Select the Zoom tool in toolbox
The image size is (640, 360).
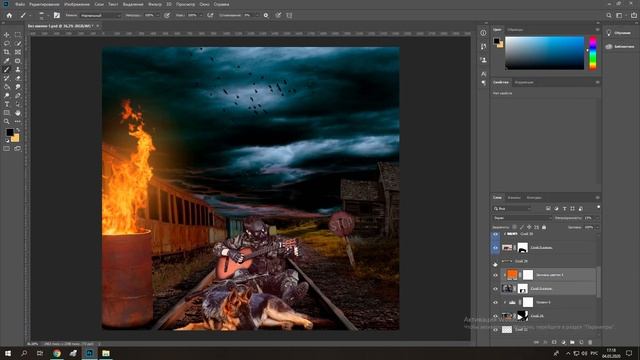7,121
